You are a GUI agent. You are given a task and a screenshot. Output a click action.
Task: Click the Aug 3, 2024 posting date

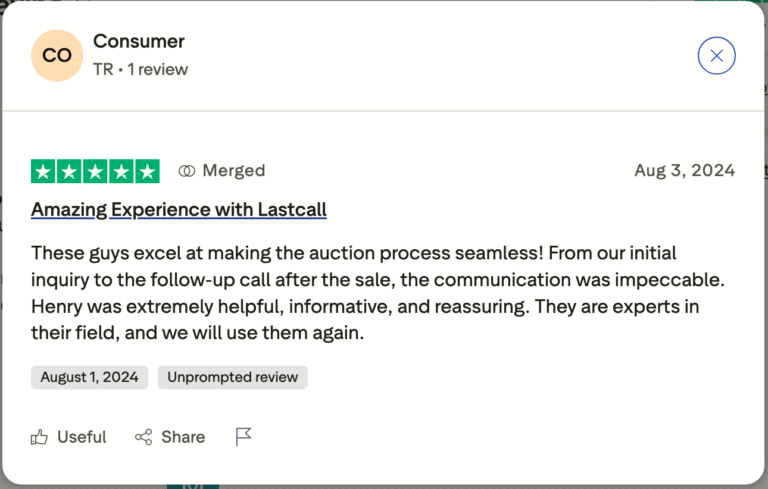(684, 171)
